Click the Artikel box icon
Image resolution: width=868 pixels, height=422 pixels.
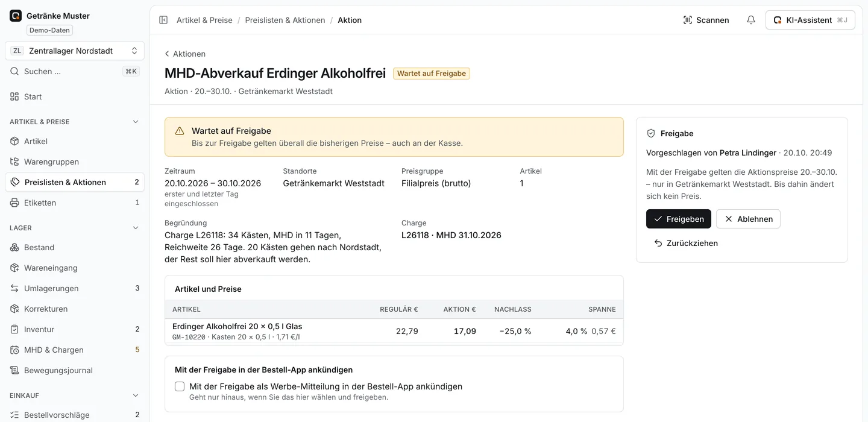click(14, 141)
